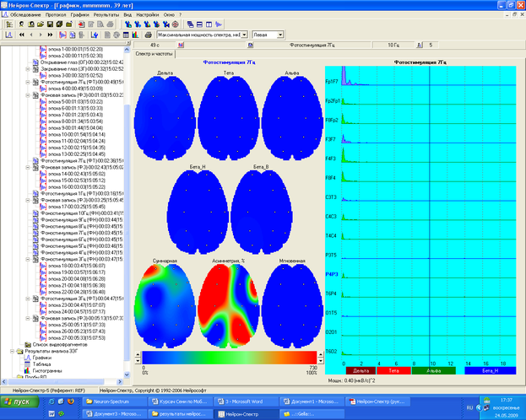Click the 'пуск' Start button
The image size is (526, 420).
click(x=19, y=401)
